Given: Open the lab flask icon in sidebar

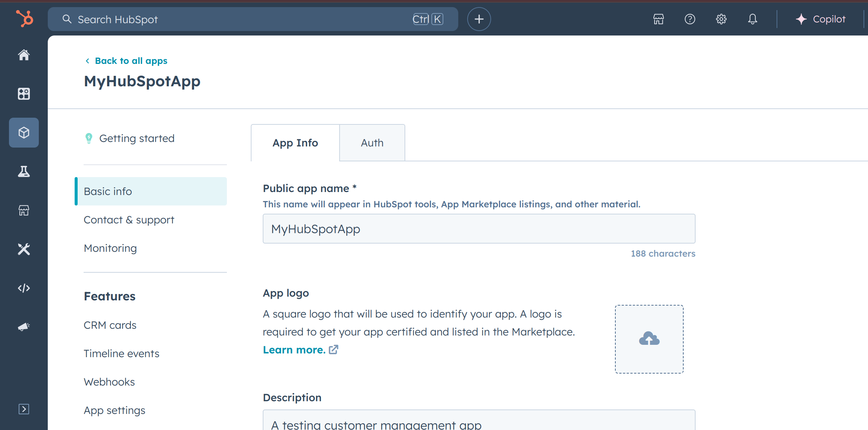Looking at the screenshot, I should pyautogui.click(x=24, y=171).
